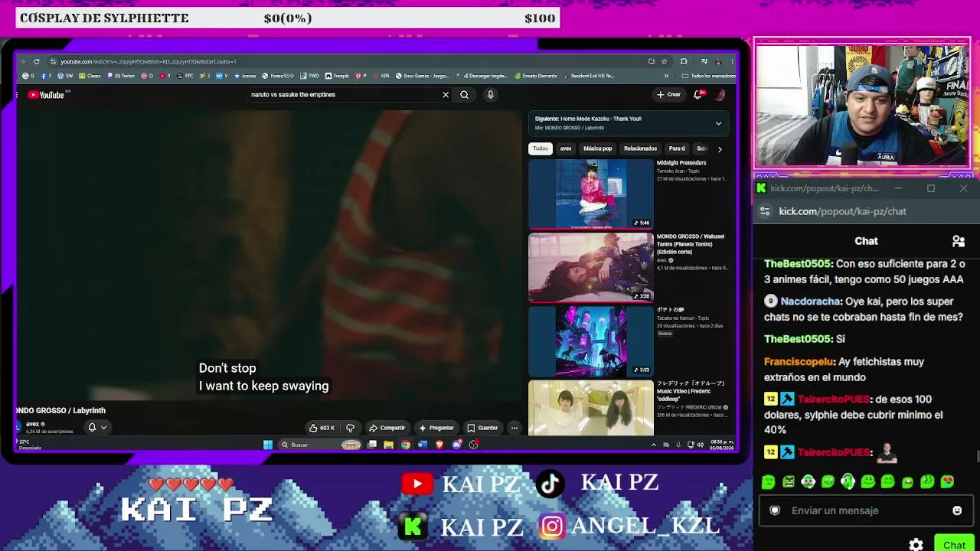Open the Todos los marcadores folder
Viewport: 980px width, 551px height.
click(x=708, y=76)
